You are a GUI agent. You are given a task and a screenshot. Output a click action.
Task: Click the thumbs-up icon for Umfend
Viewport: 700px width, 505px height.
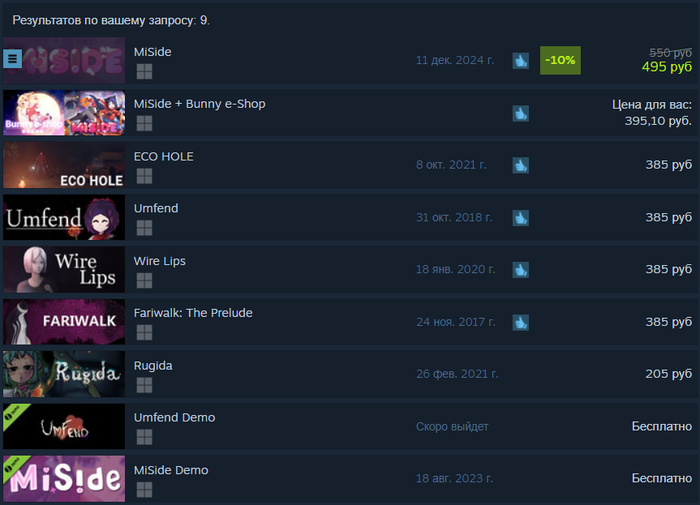click(x=521, y=217)
